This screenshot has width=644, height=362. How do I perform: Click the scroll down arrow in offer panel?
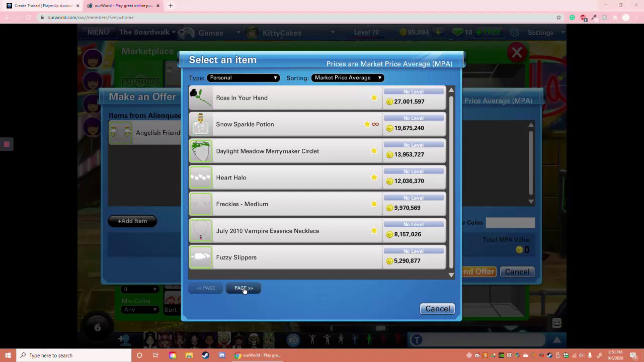coord(531,202)
